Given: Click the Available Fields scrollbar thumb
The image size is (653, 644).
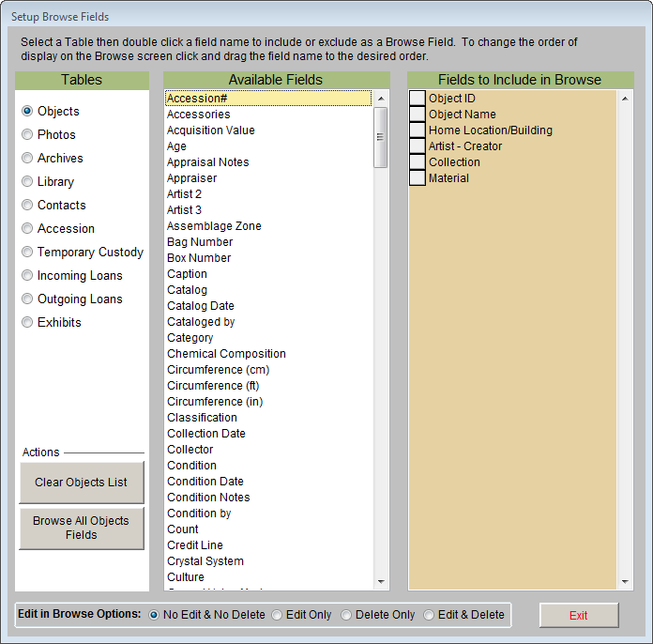Looking at the screenshot, I should point(380,137).
